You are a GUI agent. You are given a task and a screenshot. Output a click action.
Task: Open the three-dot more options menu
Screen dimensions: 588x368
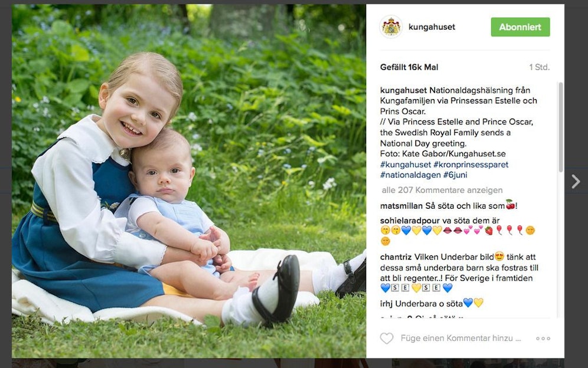tap(543, 339)
